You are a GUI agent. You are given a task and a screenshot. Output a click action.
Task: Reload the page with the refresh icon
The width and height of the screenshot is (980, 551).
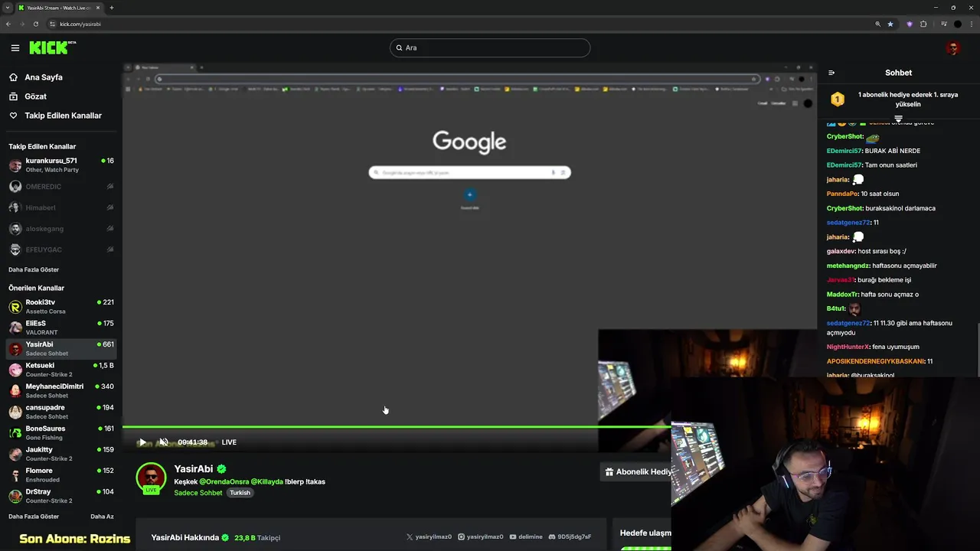click(x=35, y=24)
